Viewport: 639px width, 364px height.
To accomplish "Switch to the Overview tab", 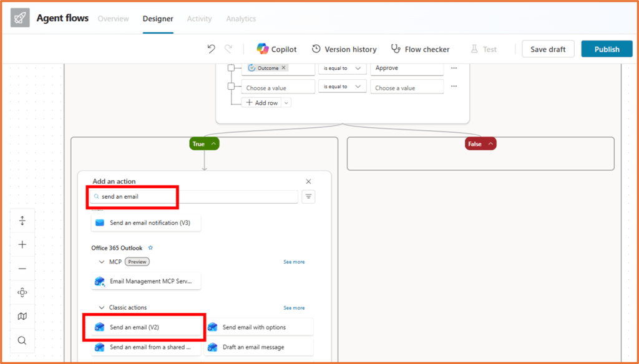I will coord(113,19).
